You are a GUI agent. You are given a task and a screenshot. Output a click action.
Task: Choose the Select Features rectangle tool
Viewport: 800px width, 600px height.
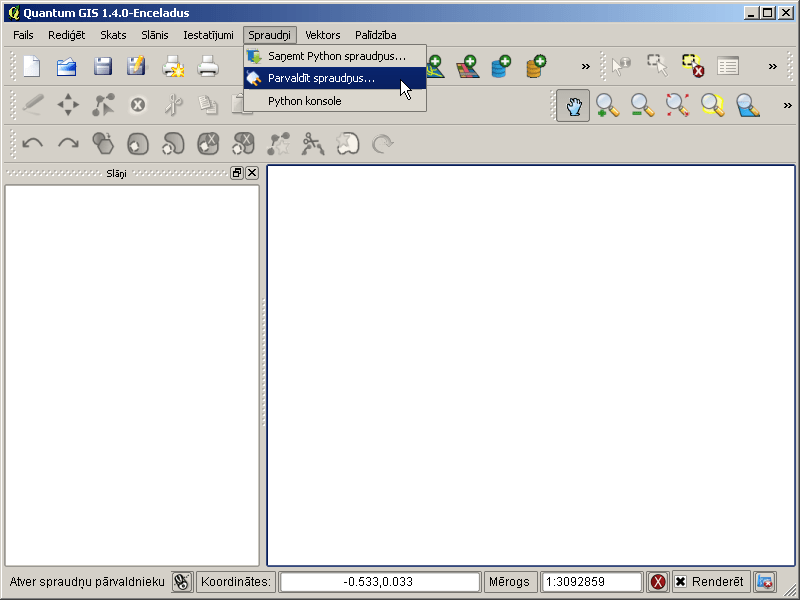[658, 66]
